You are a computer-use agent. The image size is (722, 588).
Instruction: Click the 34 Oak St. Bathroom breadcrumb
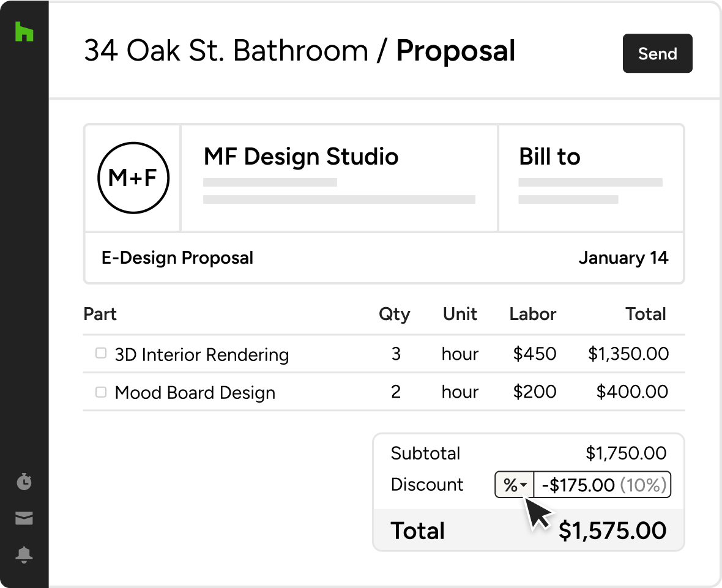pos(226,51)
